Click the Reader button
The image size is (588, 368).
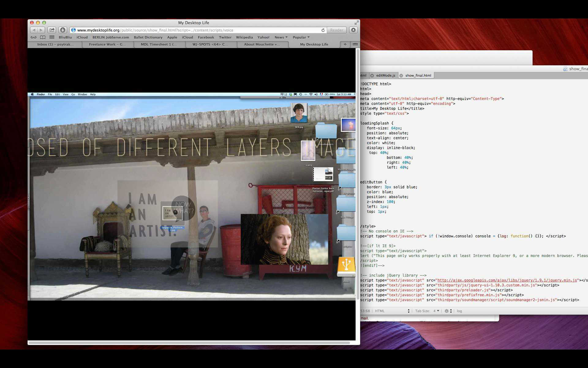pos(337,30)
